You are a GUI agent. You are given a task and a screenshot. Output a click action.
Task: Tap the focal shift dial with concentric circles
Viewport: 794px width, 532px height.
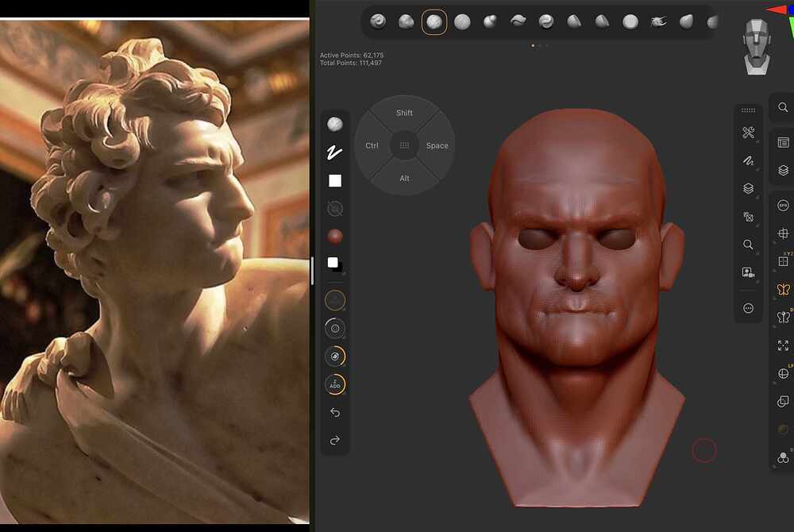click(335, 329)
